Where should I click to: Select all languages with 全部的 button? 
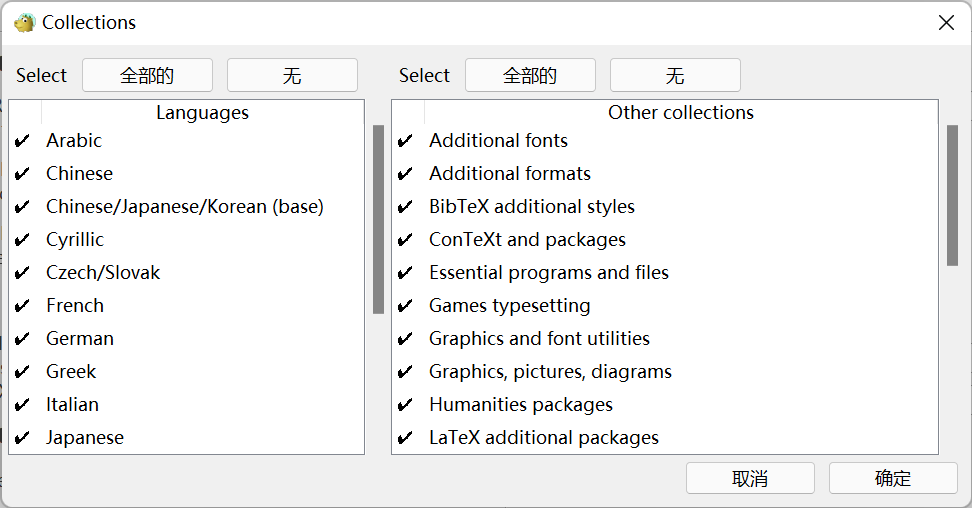(148, 75)
